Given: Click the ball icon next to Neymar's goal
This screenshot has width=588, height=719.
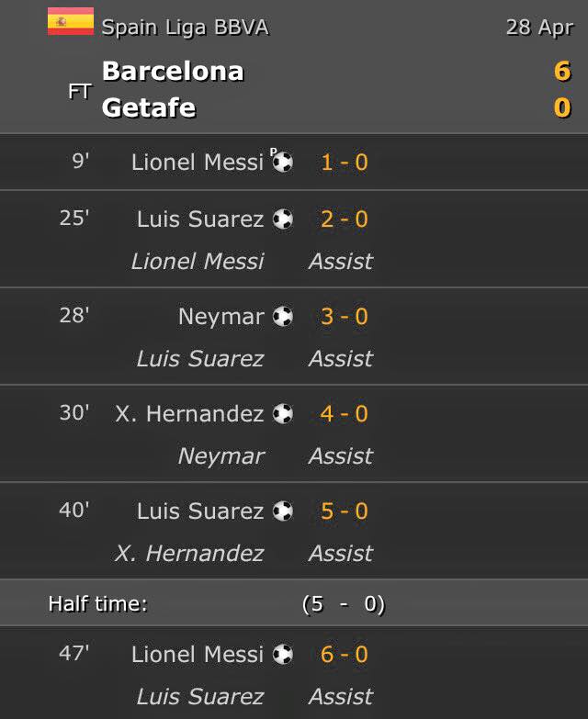Looking at the screenshot, I should point(283,317).
